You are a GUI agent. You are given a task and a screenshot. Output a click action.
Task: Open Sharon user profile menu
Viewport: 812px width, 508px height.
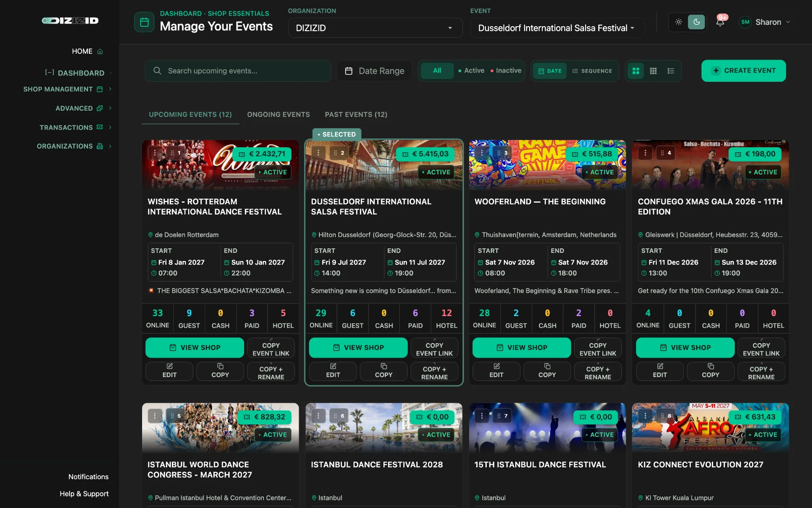pos(765,22)
